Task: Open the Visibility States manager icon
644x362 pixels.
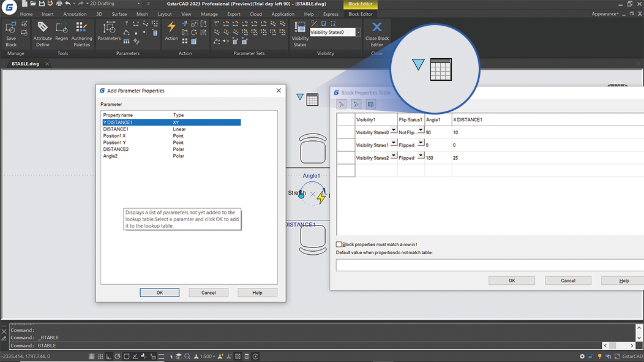Action: [300, 28]
